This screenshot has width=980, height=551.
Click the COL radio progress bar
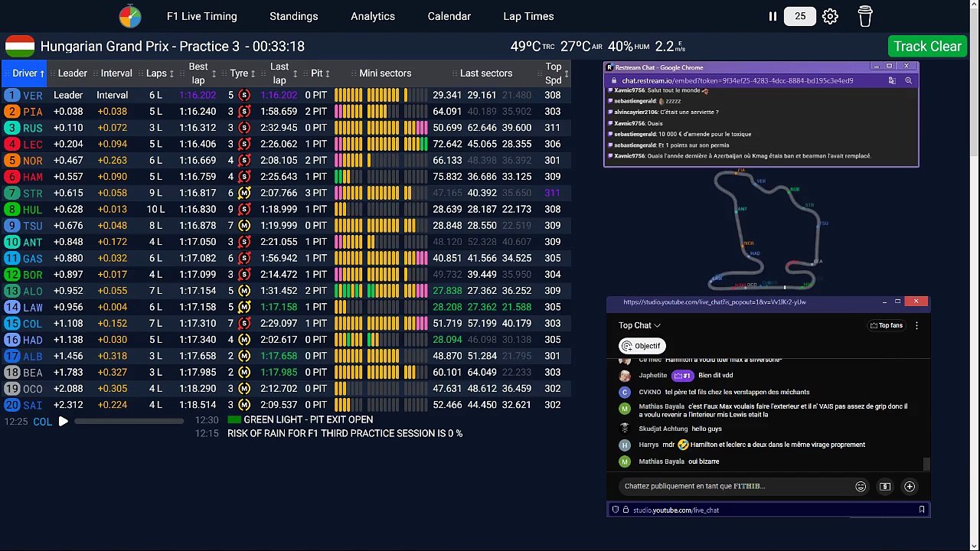[129, 421]
